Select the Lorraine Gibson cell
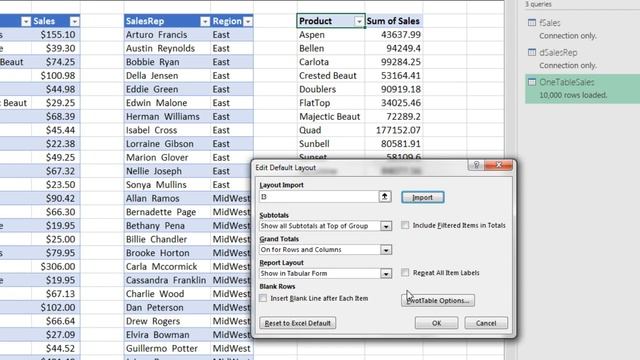The image size is (640, 360). click(167, 144)
